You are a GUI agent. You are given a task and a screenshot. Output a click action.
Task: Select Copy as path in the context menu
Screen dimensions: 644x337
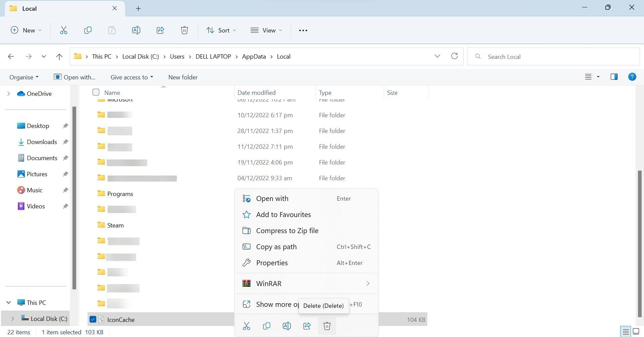[x=276, y=247]
